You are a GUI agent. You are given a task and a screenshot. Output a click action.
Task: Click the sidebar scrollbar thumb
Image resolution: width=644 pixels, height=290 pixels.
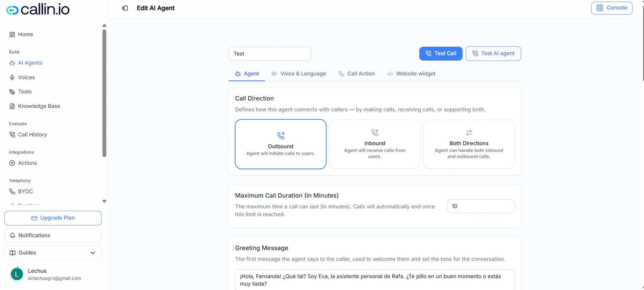coord(104,93)
